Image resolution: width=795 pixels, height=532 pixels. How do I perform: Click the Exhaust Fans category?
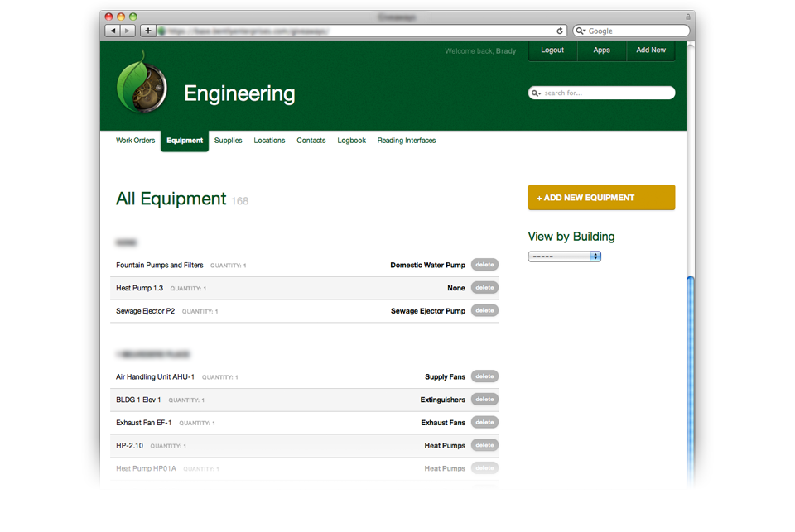[443, 423]
